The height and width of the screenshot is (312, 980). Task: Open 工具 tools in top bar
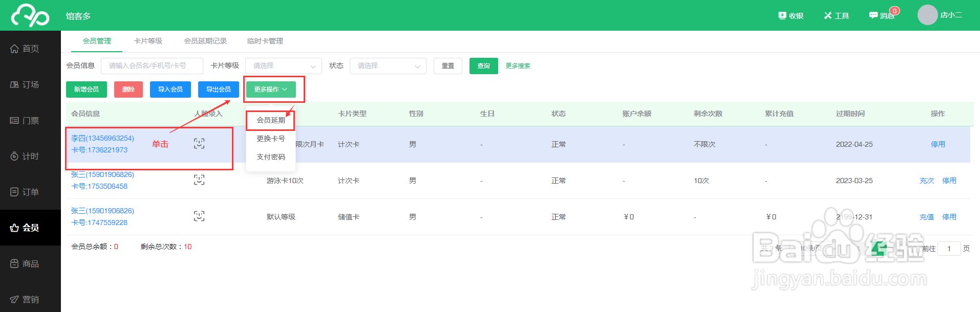pos(837,16)
